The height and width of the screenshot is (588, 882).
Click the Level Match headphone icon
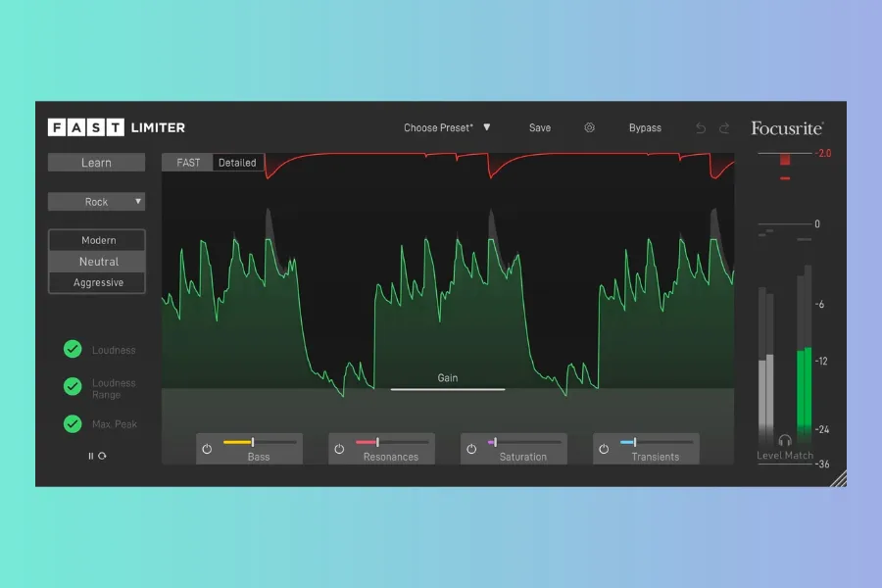point(784,441)
